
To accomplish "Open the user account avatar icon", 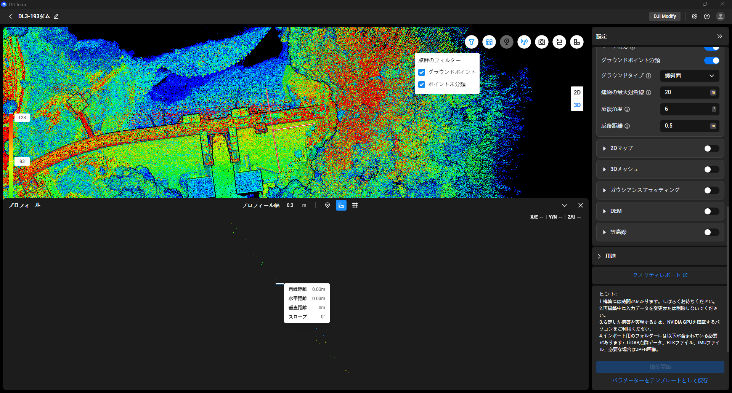I will [720, 16].
